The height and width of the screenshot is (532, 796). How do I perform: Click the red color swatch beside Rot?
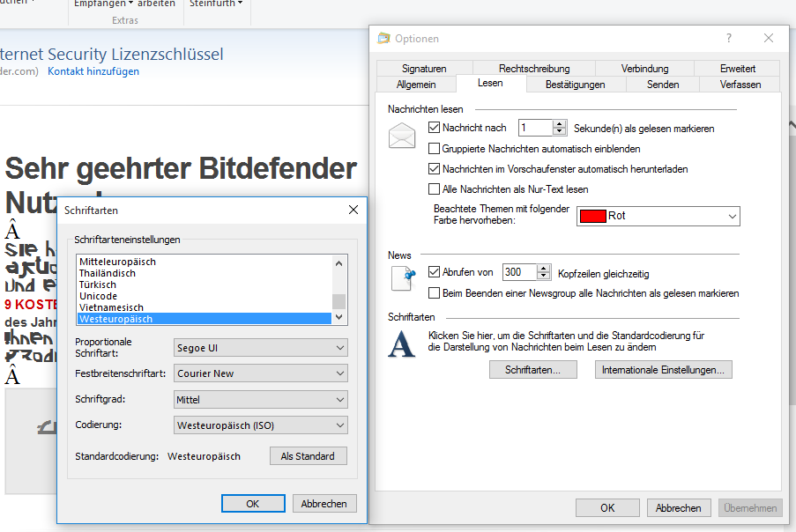click(593, 216)
